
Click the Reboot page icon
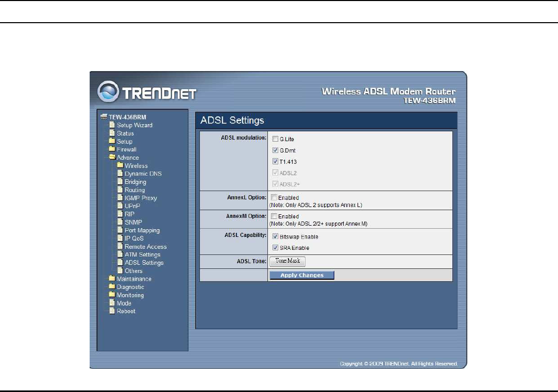click(x=112, y=311)
